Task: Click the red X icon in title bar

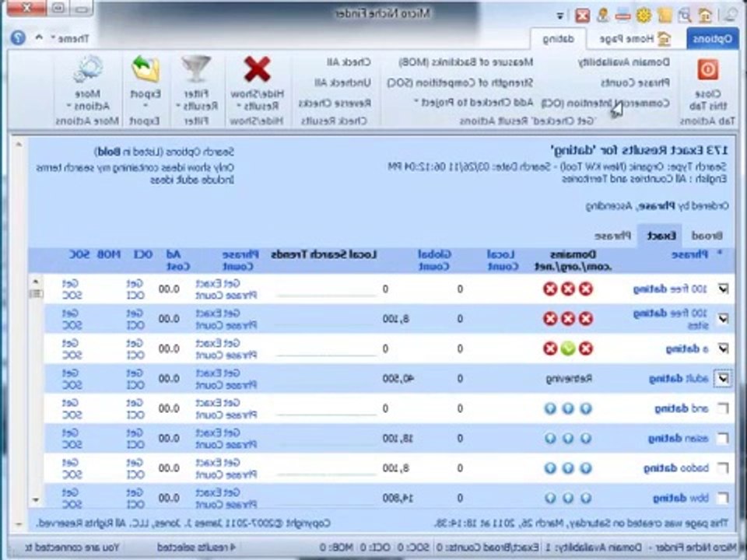Action: coord(582,16)
